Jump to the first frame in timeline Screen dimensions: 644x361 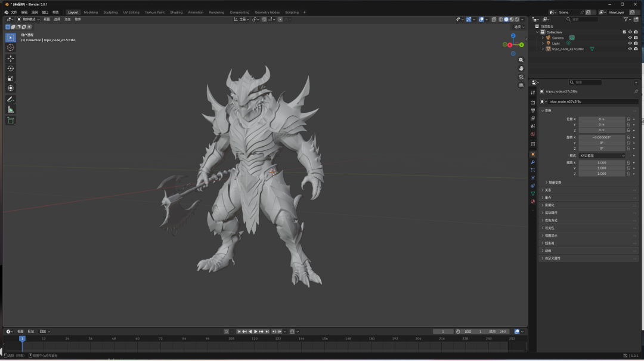pyautogui.click(x=239, y=331)
